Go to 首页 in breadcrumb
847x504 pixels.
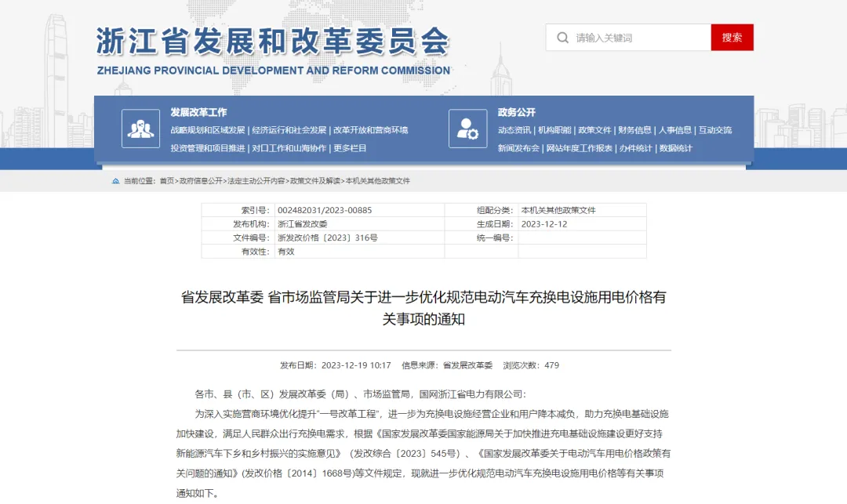[x=166, y=181]
